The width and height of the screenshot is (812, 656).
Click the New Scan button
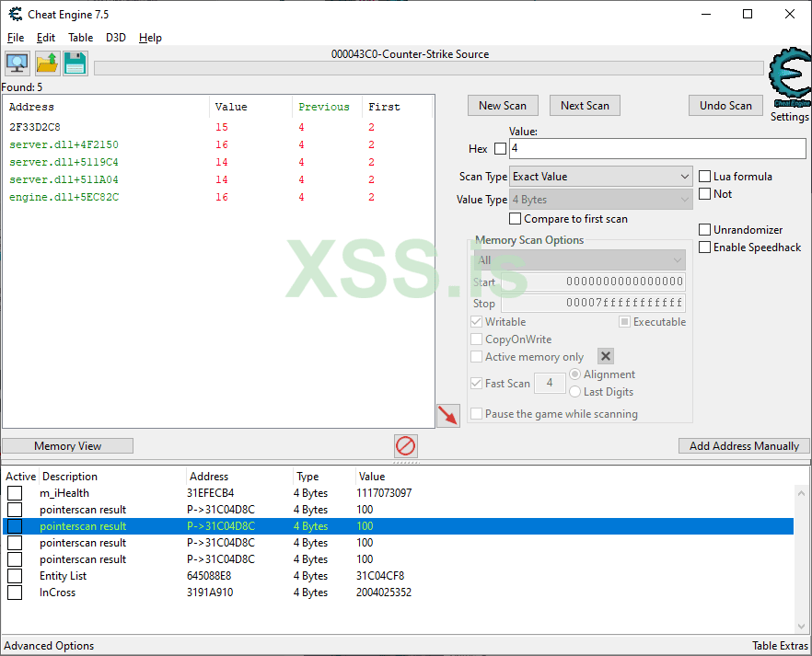tap(503, 106)
